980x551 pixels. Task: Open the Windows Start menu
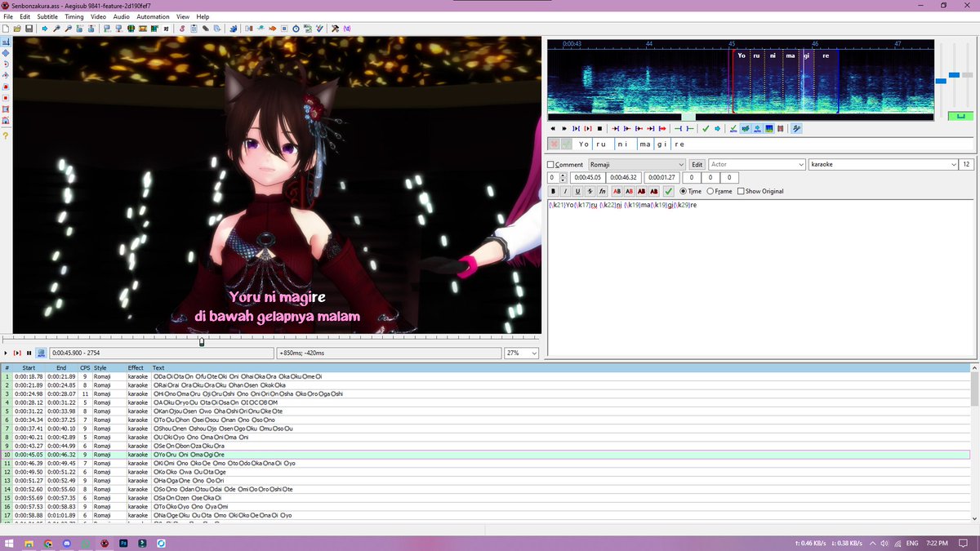pos(9,543)
